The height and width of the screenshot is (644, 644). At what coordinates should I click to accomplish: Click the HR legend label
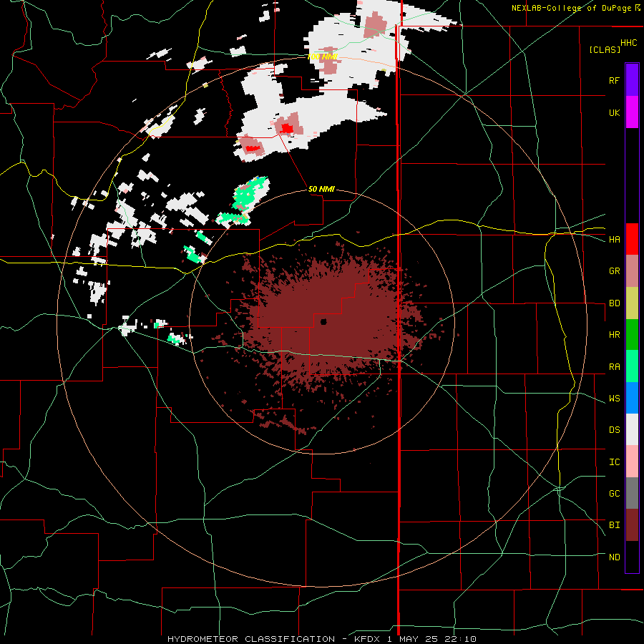pos(614,335)
